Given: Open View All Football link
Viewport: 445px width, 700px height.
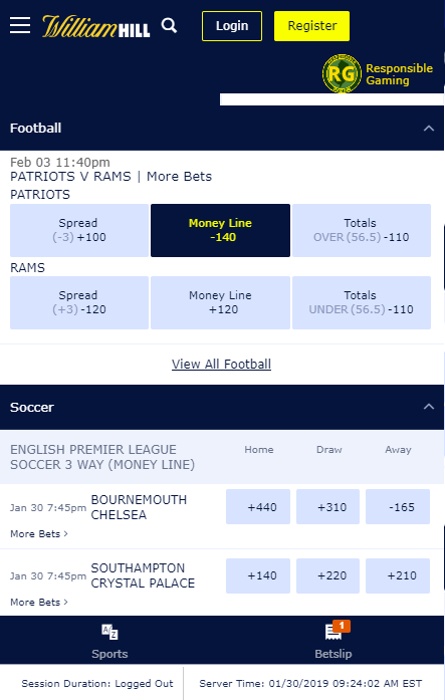Looking at the screenshot, I should click(x=221, y=364).
